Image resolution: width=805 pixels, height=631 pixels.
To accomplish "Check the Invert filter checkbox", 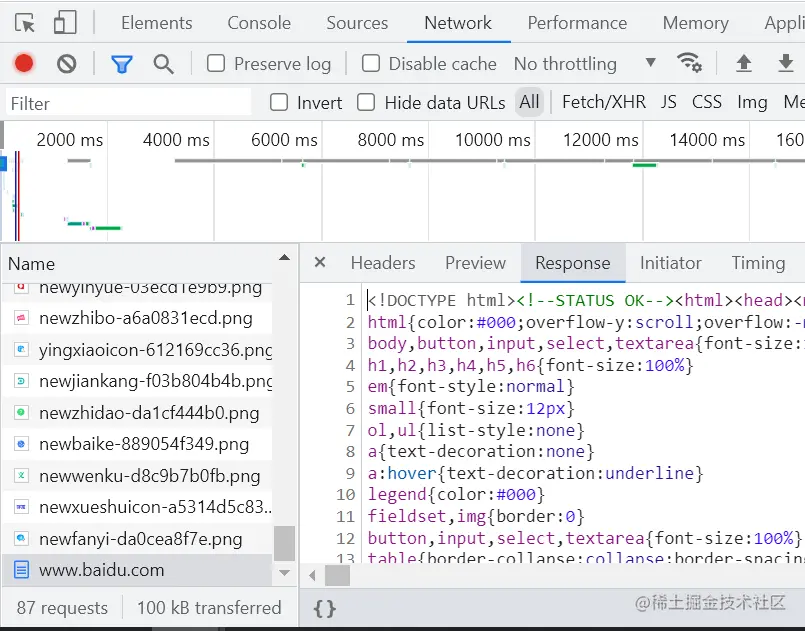I will pyautogui.click(x=279, y=102).
